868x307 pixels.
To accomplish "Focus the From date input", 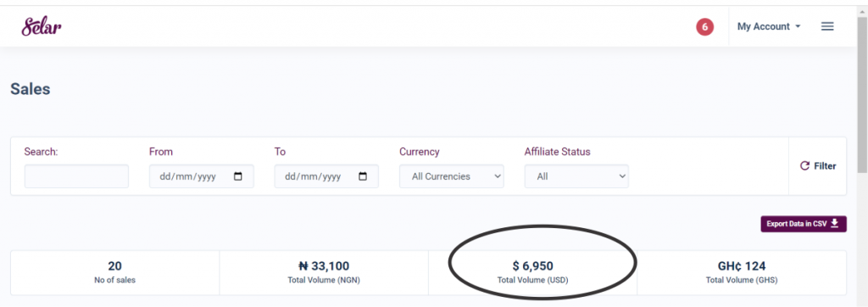I will (202, 176).
